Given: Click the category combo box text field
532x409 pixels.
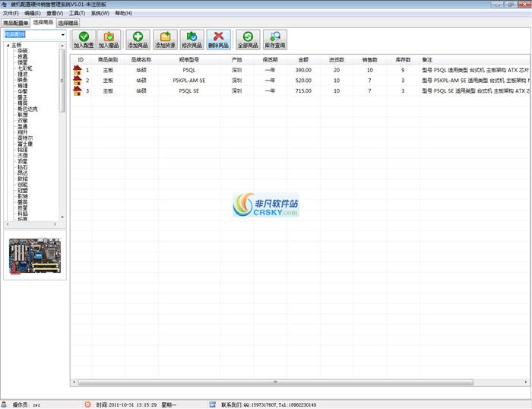Looking at the screenshot, I should 32,34.
